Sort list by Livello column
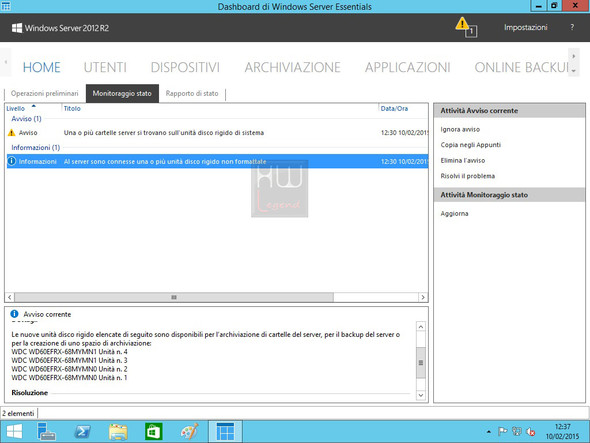The image size is (590, 443). point(16,108)
